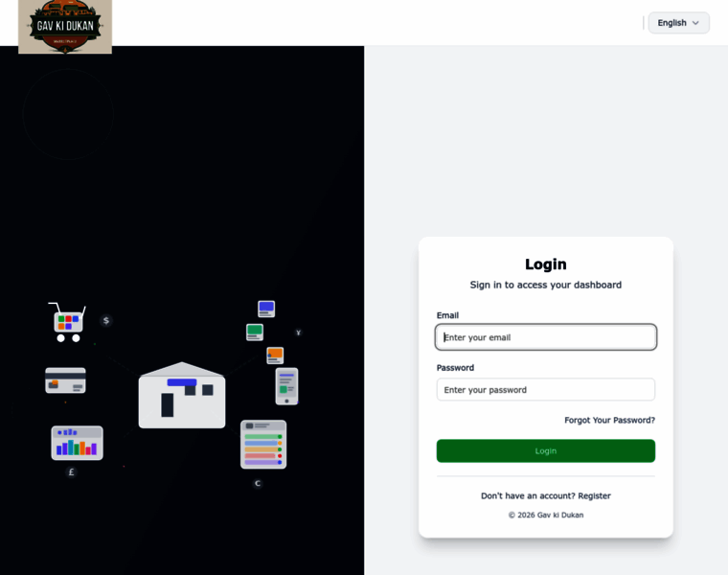Open the English language dropdown
The image size is (728, 575).
coord(678,23)
